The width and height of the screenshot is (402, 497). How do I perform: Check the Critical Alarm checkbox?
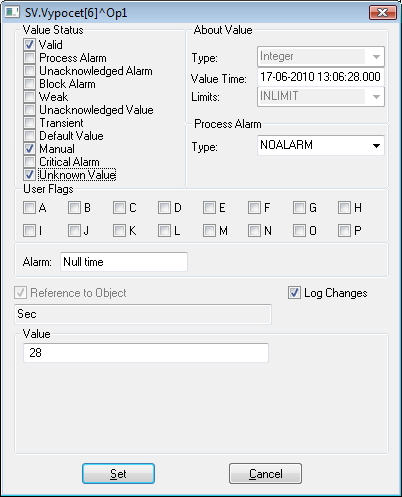(x=29, y=161)
